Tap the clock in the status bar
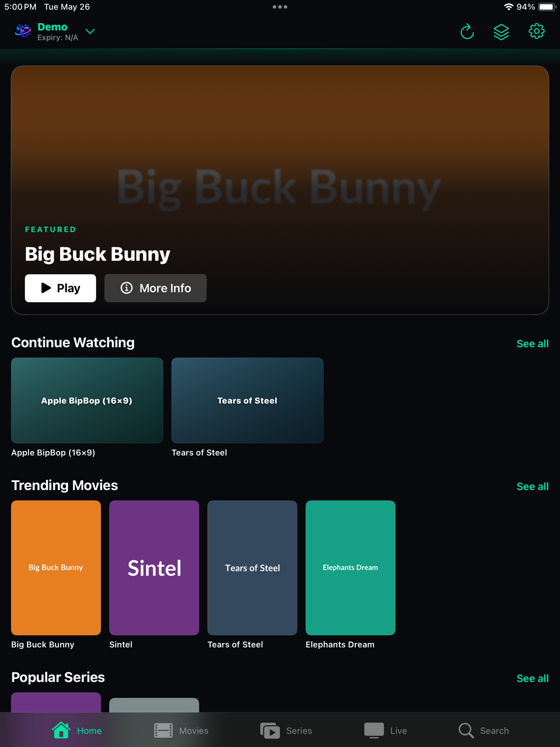Viewport: 560px width, 747px height. point(20,7)
